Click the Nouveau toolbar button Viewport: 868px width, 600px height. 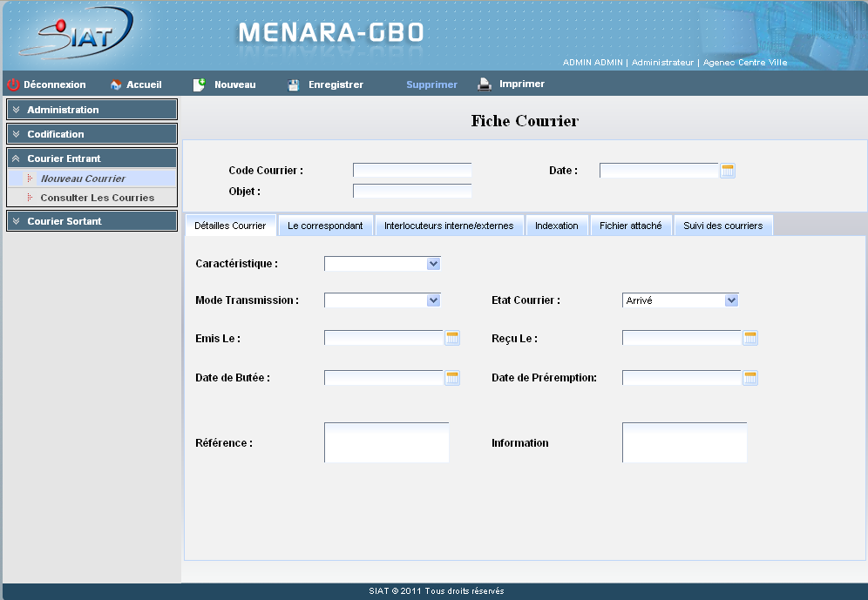pos(235,84)
